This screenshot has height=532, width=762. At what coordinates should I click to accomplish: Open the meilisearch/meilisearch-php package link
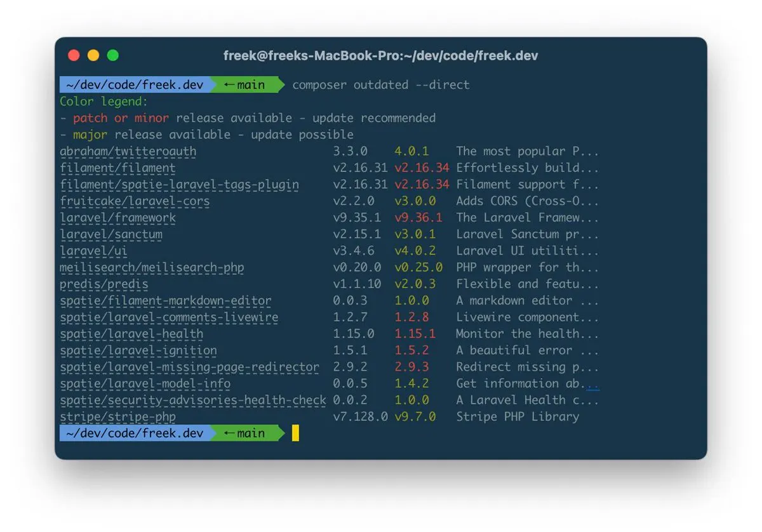152,267
